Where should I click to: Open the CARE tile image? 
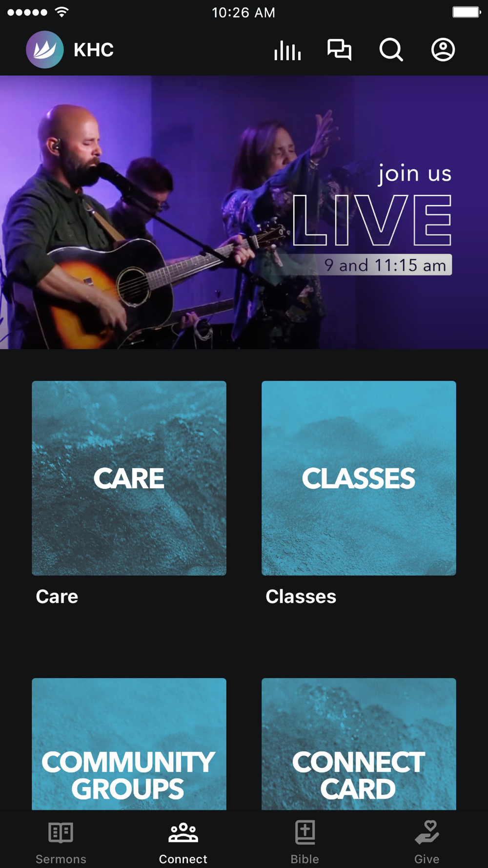129,478
